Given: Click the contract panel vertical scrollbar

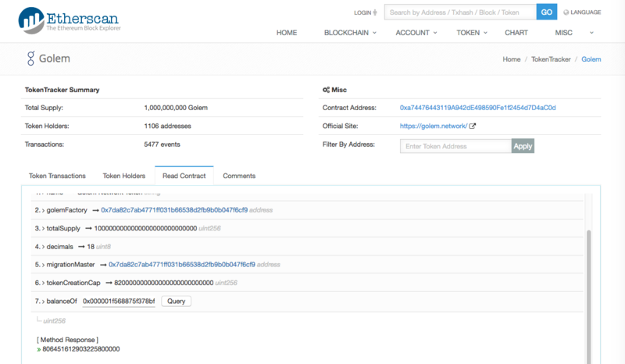Looking at the screenshot, I should tap(588, 295).
